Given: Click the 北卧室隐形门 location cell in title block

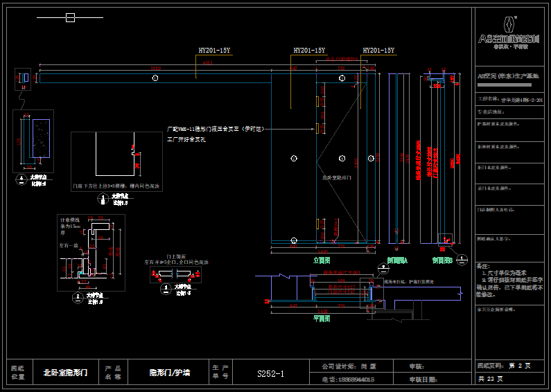Looking at the screenshot, I should coord(65,373).
